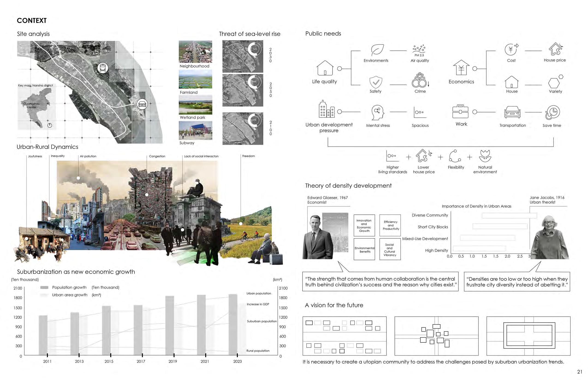The width and height of the screenshot is (588, 380).
Task: Click the Crime handcuffs icon
Action: point(419,80)
